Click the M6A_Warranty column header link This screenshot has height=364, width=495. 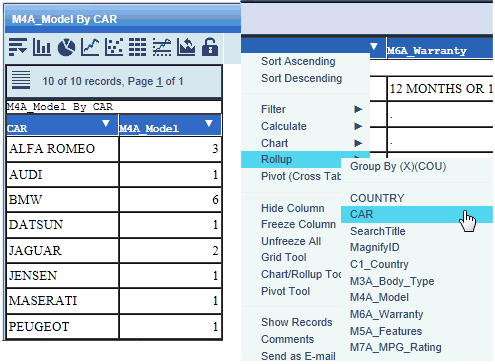[427, 51]
